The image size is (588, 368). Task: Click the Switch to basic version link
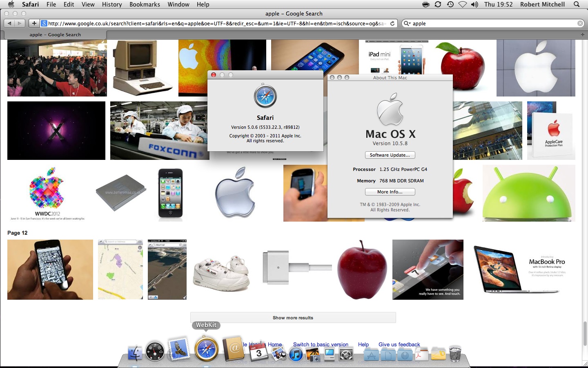pyautogui.click(x=321, y=344)
